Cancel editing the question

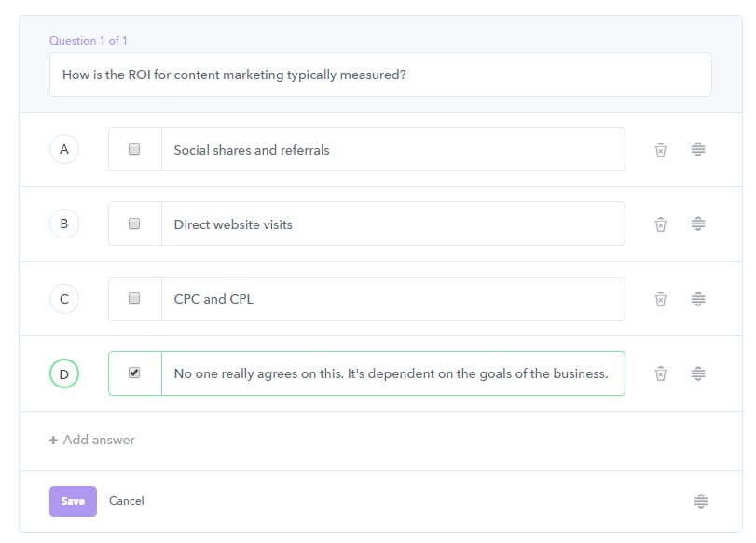[127, 501]
